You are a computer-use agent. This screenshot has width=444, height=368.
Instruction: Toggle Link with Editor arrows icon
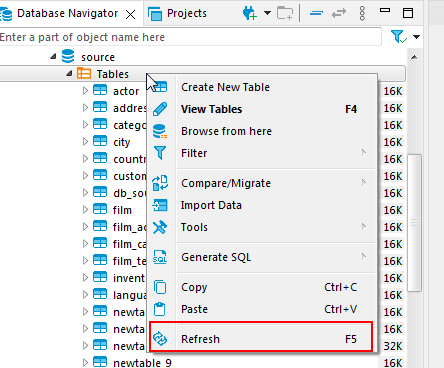(x=339, y=13)
